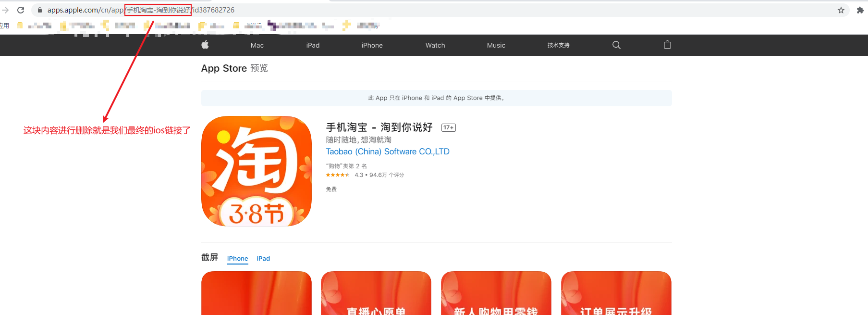Select the iPad screenshots tab

coord(263,259)
